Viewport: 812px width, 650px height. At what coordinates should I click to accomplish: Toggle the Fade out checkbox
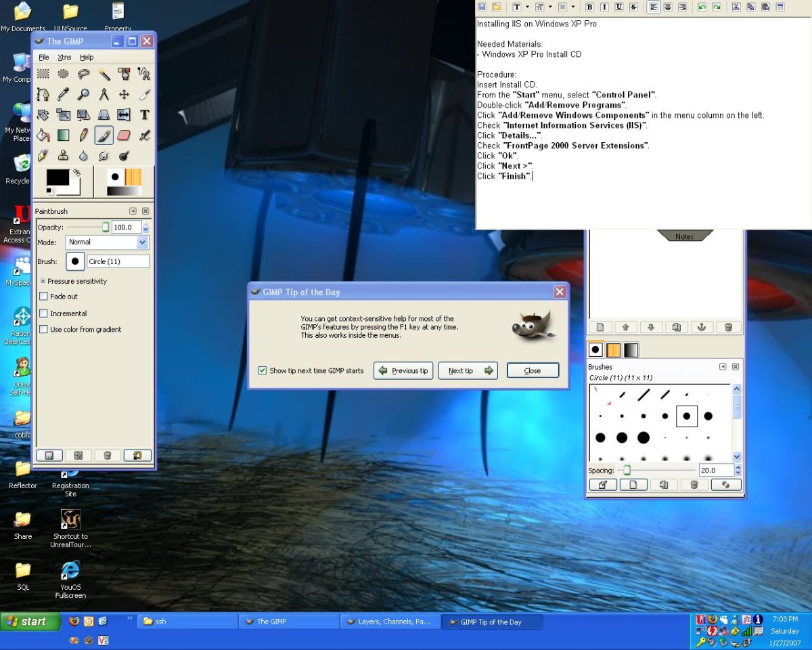click(x=44, y=297)
